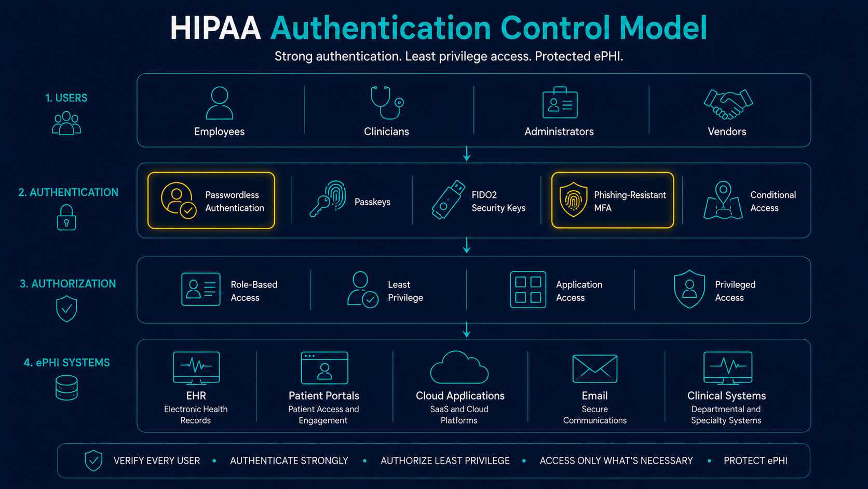Click the "SaaS and Cloud Platforms" caption
The height and width of the screenshot is (489, 868).
pos(459,415)
